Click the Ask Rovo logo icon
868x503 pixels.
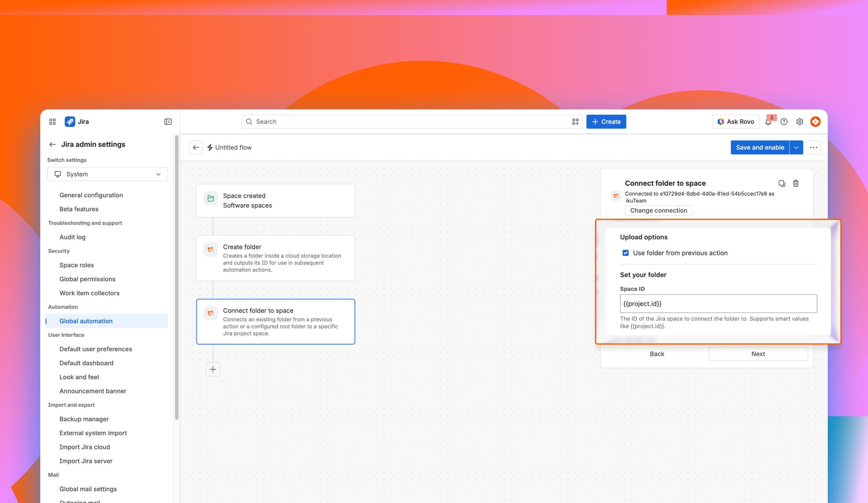coord(721,122)
